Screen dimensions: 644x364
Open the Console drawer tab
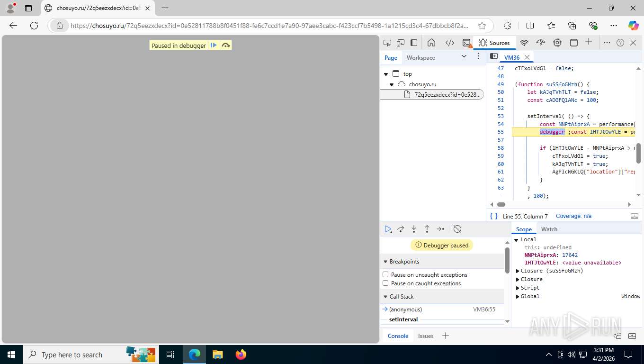pos(398,336)
